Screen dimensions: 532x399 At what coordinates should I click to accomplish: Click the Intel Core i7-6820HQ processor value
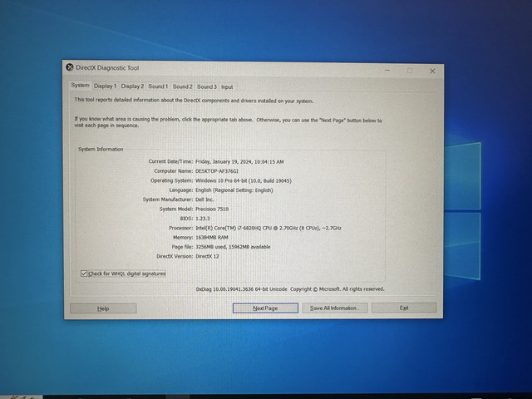point(268,228)
